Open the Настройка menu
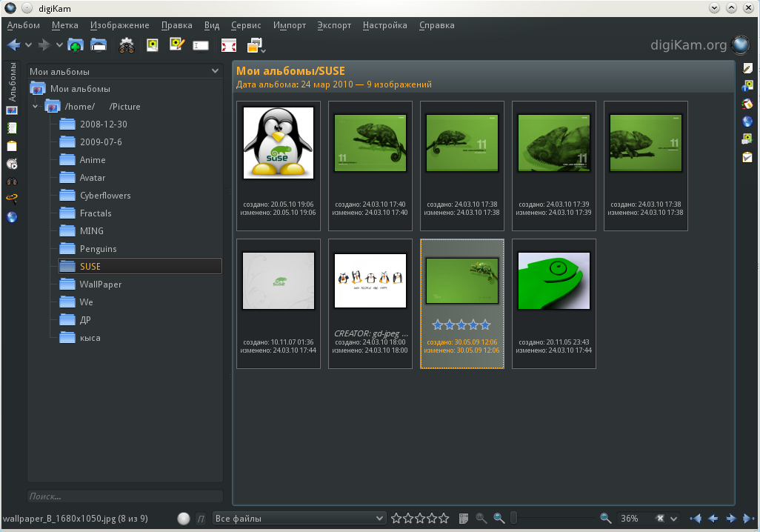Viewport: 760px width, 532px height. (x=385, y=25)
